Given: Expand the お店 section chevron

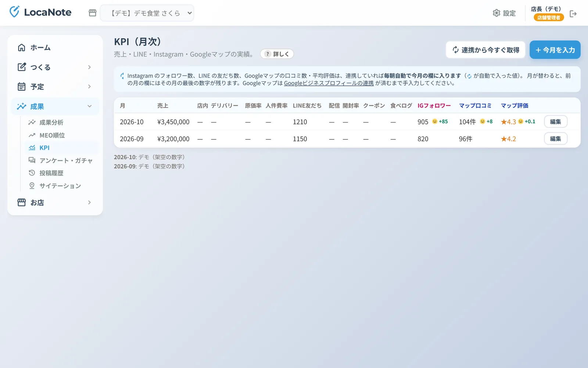Looking at the screenshot, I should click(89, 202).
